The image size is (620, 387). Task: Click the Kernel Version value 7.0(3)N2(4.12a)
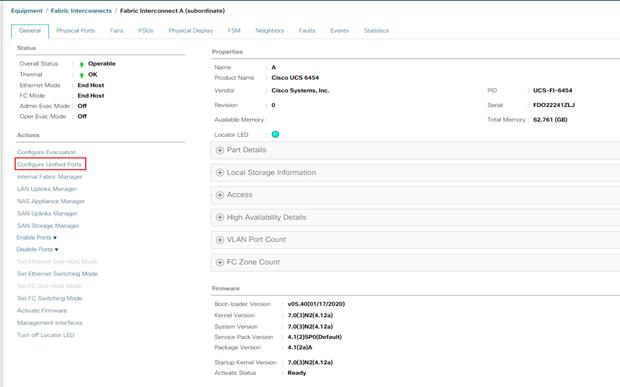coord(310,315)
